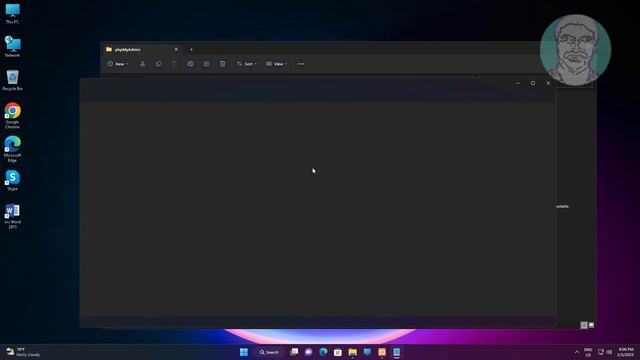Open File Explorer from the taskbar

tap(353, 352)
